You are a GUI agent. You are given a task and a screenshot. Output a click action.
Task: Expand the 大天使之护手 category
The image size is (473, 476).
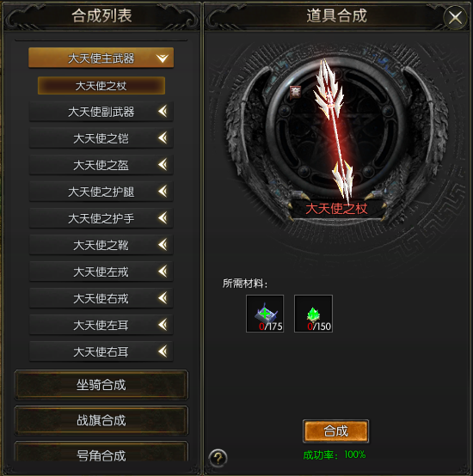tap(101, 218)
